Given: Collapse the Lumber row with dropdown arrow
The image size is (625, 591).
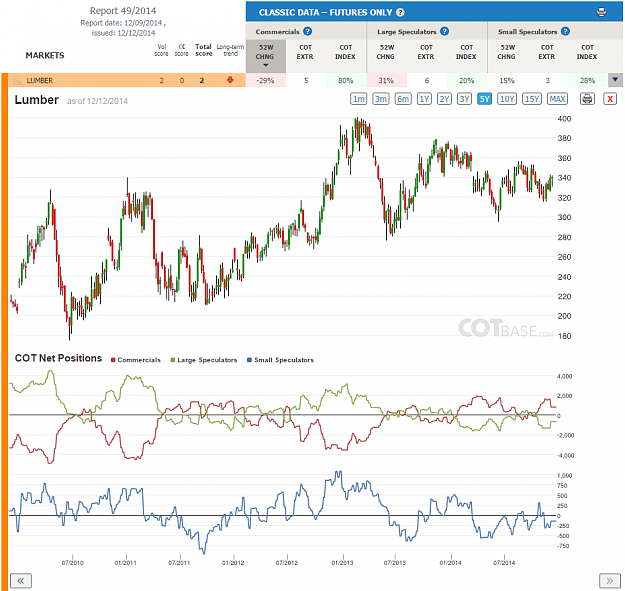Looking at the screenshot, I should point(615,80).
